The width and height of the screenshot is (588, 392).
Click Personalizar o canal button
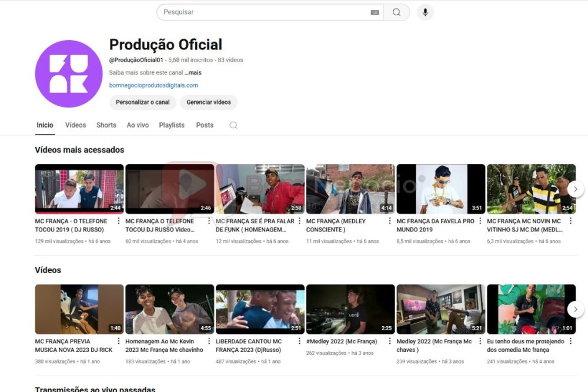[142, 102]
